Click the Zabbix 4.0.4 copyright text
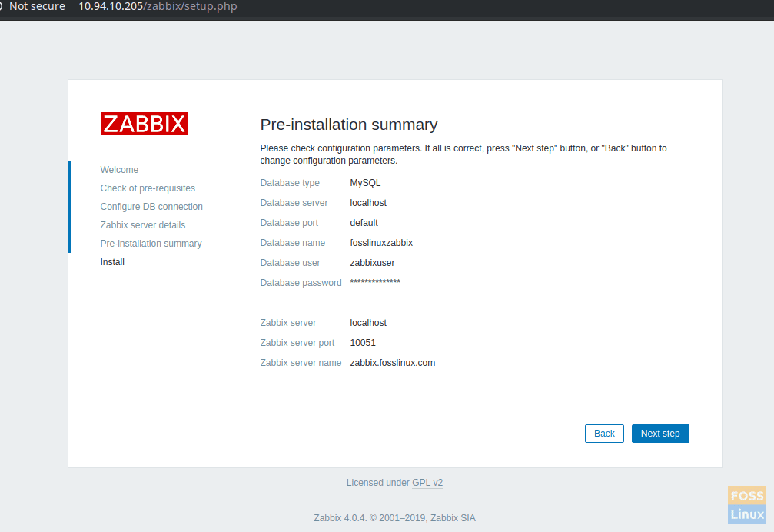This screenshot has height=532, width=774. click(x=370, y=518)
